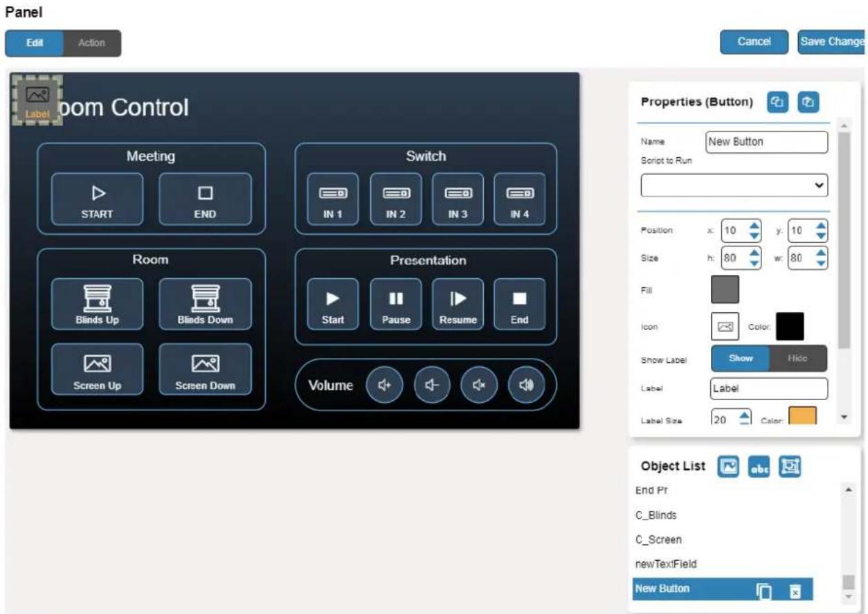Open the Script to Run dropdown

tap(734, 185)
